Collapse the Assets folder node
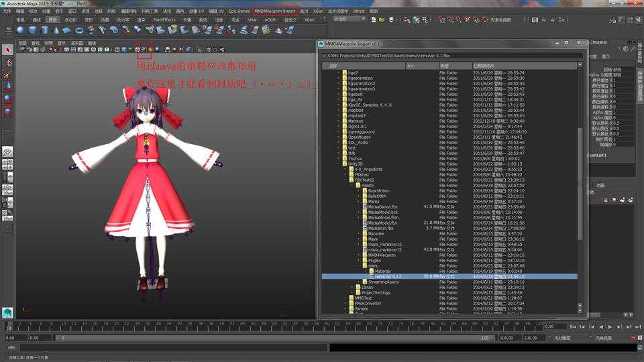Screen dimensions: 644x362 (x=352, y=185)
